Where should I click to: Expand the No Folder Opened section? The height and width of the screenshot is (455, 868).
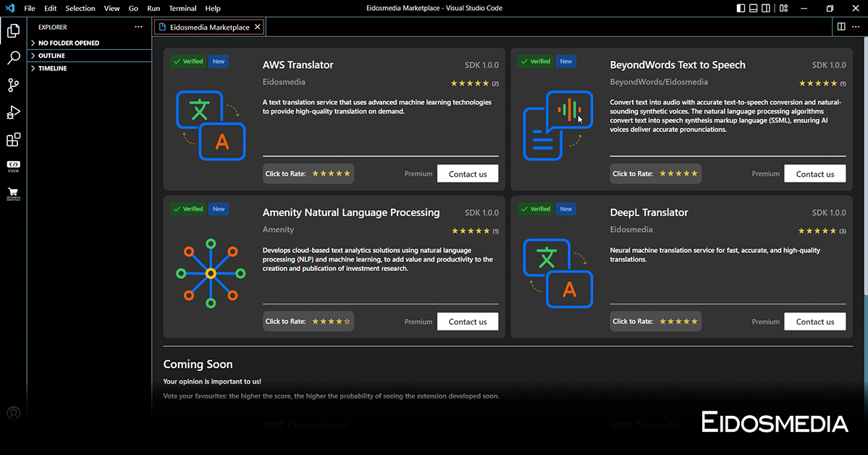click(x=90, y=43)
